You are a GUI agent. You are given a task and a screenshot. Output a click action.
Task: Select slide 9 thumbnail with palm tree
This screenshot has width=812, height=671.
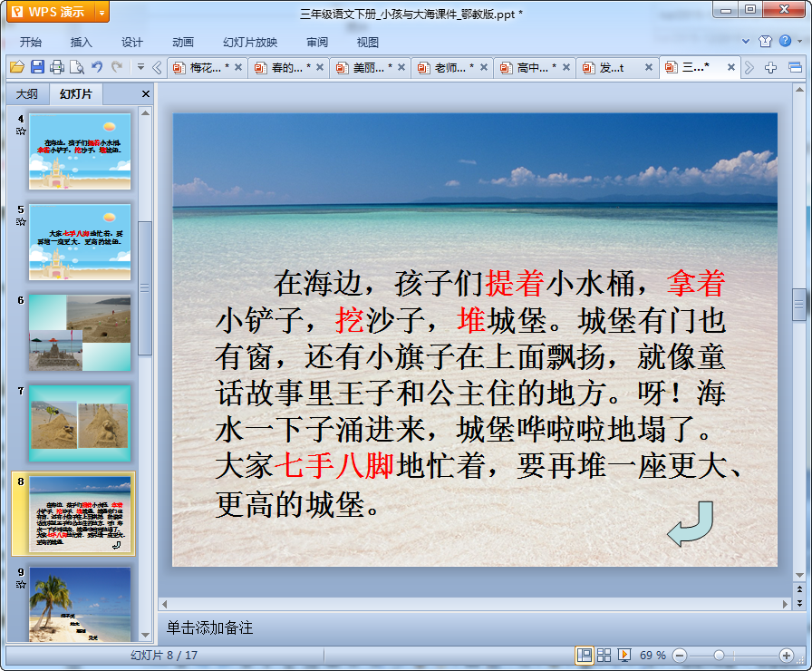[x=80, y=604]
